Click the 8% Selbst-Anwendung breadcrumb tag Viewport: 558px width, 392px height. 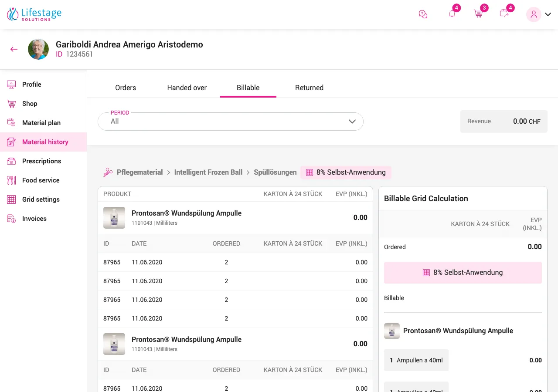point(346,172)
